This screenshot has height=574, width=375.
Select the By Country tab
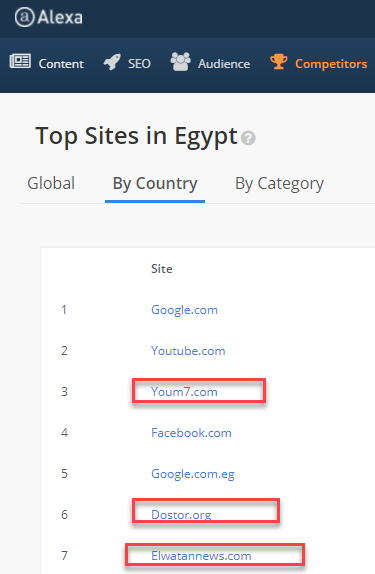pyautogui.click(x=155, y=184)
